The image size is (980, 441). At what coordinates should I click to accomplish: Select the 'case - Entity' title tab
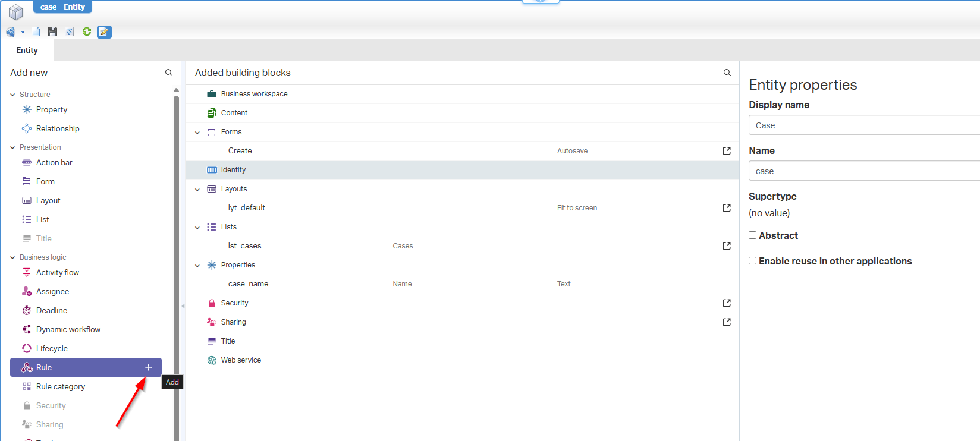tap(62, 7)
